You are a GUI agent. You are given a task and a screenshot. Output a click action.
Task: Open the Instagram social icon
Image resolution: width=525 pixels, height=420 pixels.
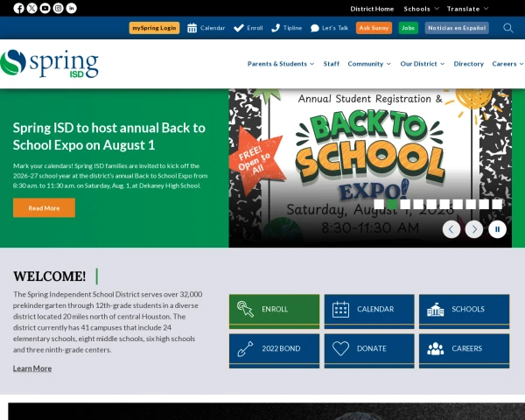(x=59, y=8)
